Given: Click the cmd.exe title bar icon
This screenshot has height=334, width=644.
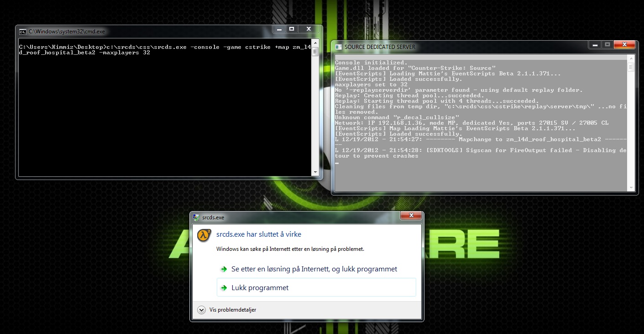Looking at the screenshot, I should click(22, 32).
